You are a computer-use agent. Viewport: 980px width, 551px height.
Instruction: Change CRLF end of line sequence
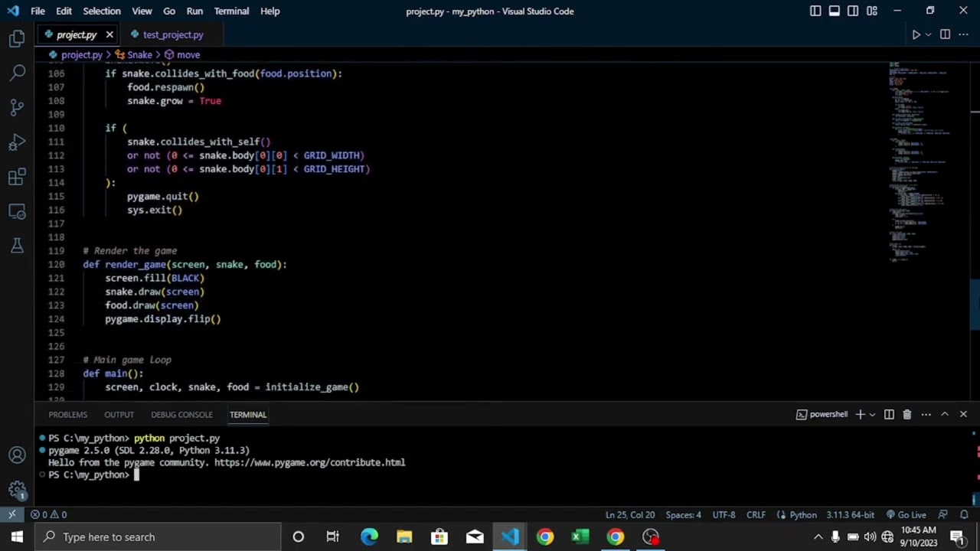pos(756,515)
